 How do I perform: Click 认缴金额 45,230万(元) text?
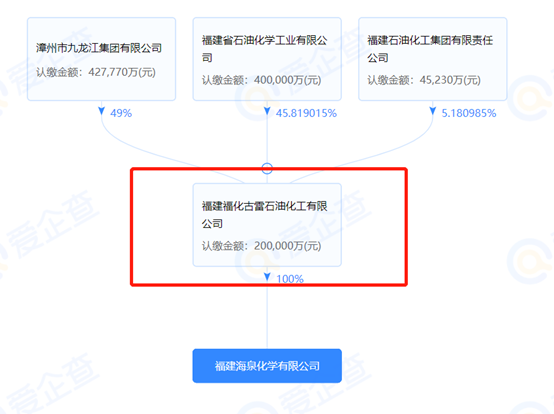coord(424,80)
